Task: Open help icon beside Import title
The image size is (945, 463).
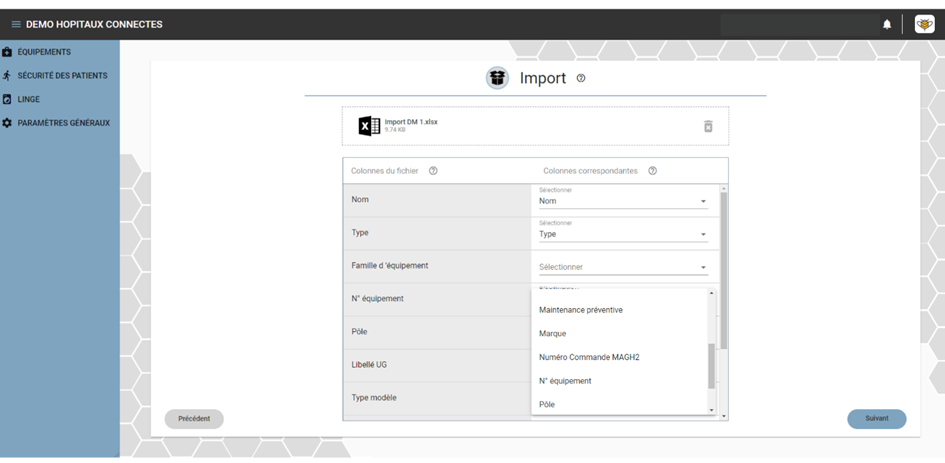Action: 580,78
